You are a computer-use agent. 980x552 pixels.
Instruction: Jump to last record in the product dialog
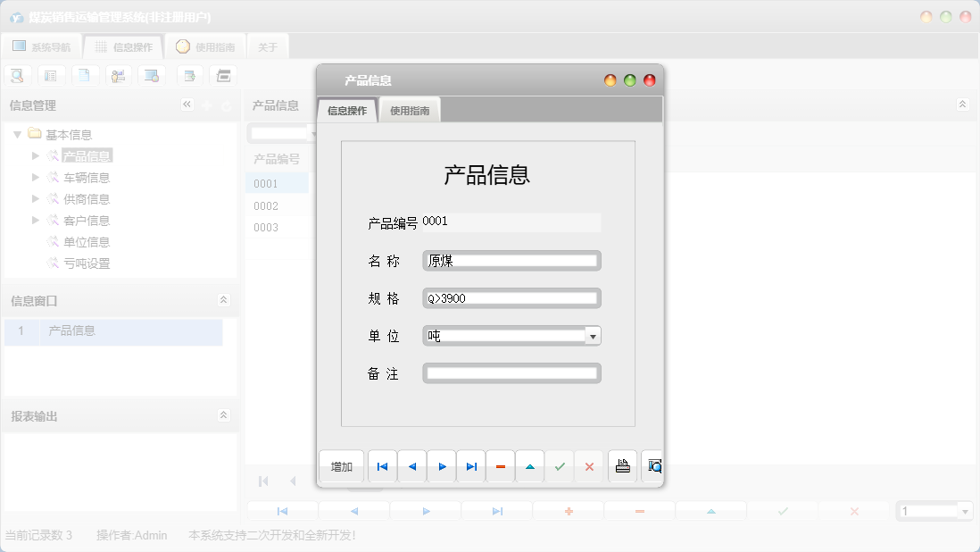pos(471,466)
